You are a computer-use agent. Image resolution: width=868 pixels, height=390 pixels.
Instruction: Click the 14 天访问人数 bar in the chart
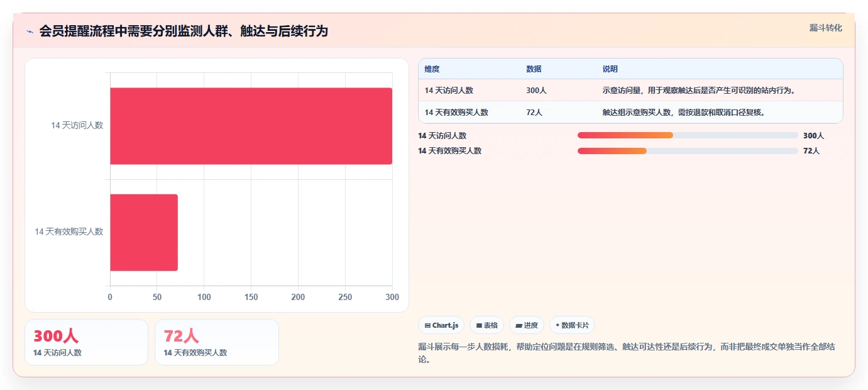pyautogui.click(x=251, y=126)
